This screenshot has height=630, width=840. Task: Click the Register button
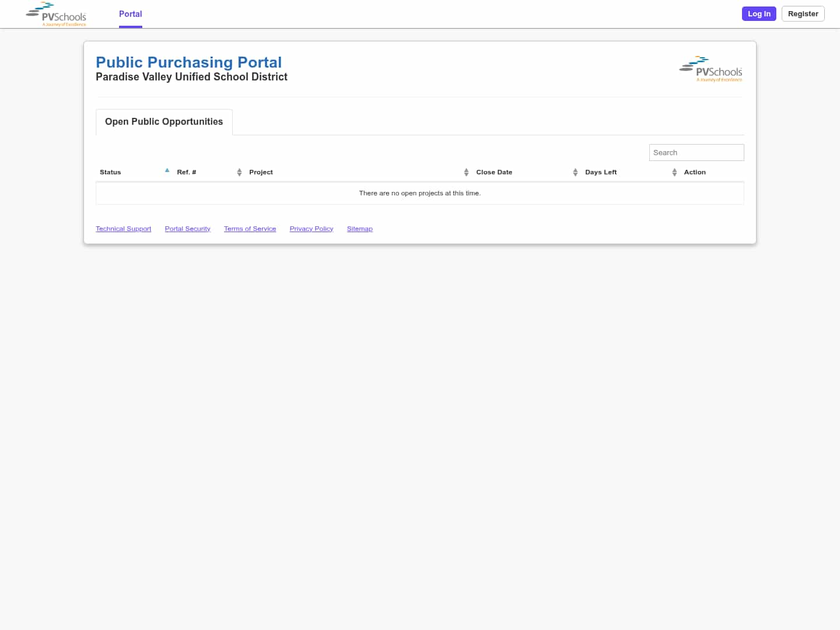point(803,14)
